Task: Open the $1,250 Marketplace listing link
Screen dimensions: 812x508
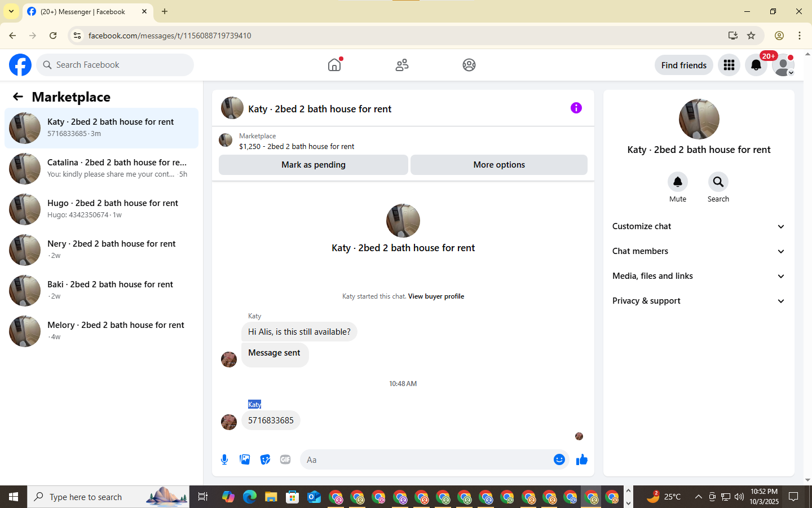Action: click(x=297, y=146)
